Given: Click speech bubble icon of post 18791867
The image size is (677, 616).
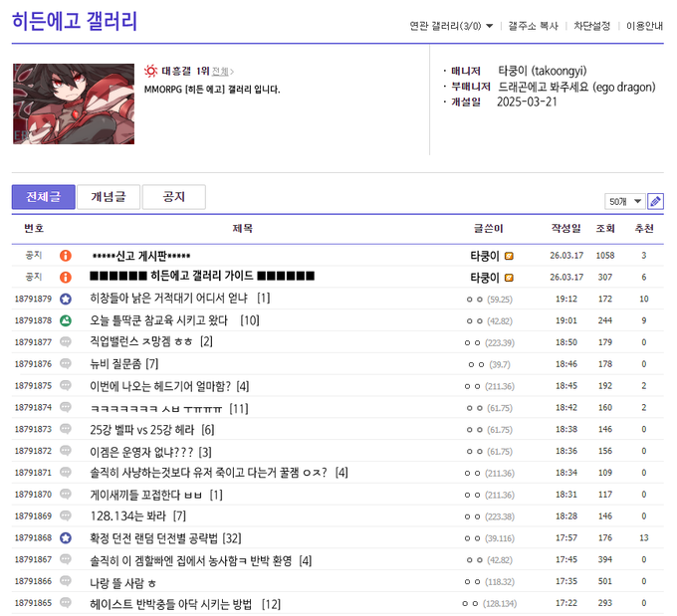Looking at the screenshot, I should pos(65,559).
